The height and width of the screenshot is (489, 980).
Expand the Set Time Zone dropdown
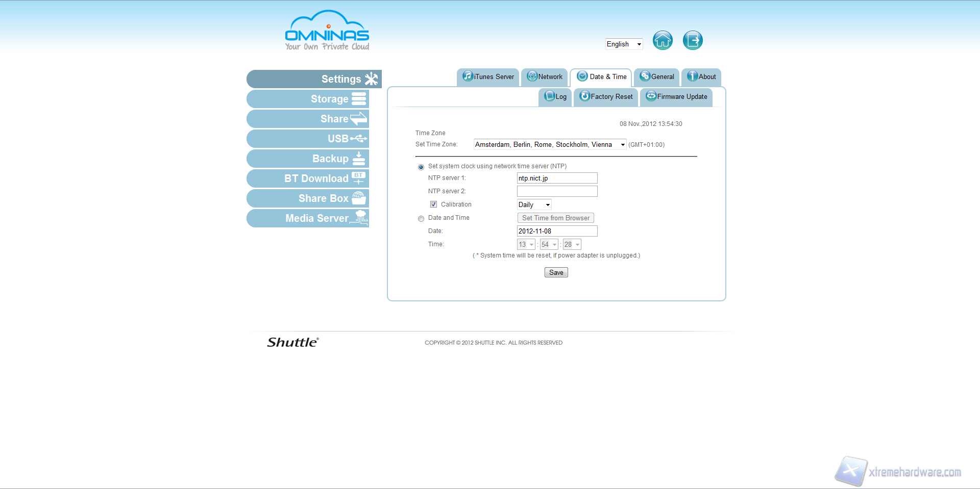pyautogui.click(x=550, y=145)
